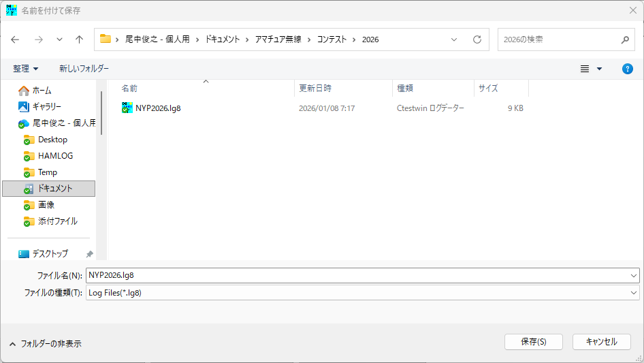Click the pin icon beside デスクトップ
The width and height of the screenshot is (644, 363).
[x=90, y=254]
